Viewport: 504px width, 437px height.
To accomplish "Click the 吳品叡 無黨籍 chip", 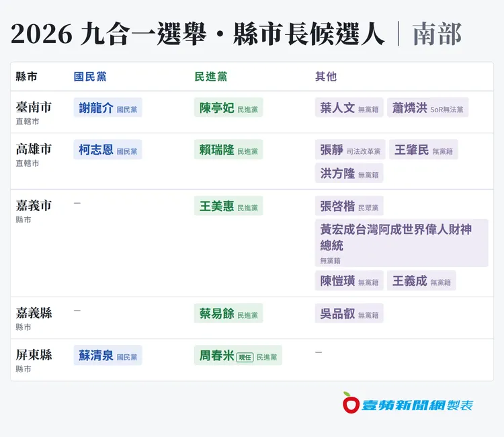I will click(349, 313).
